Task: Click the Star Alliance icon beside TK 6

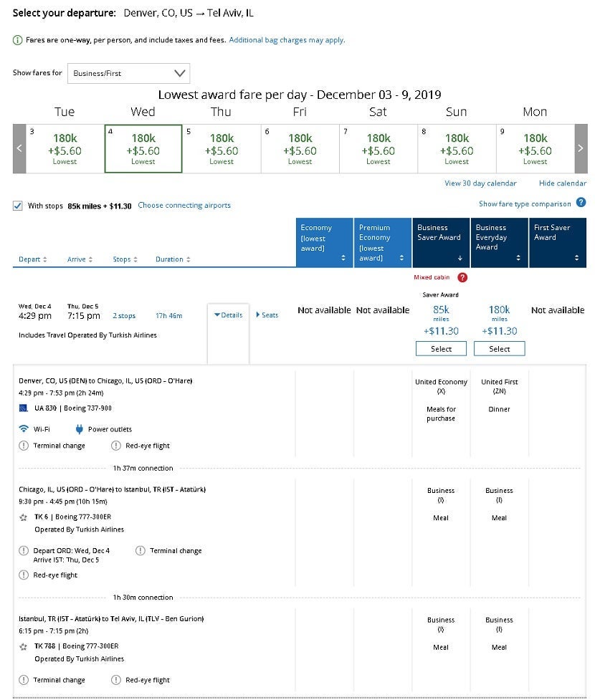Action: 24,517
